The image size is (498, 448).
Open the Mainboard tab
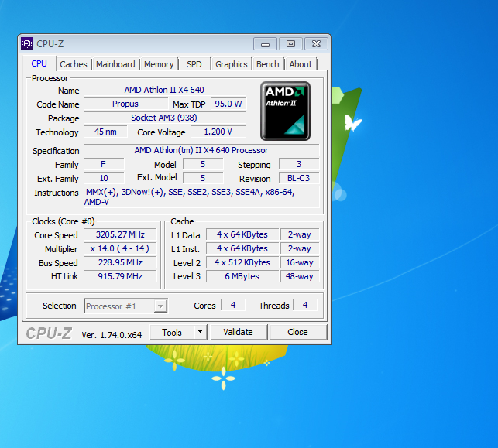click(x=115, y=64)
